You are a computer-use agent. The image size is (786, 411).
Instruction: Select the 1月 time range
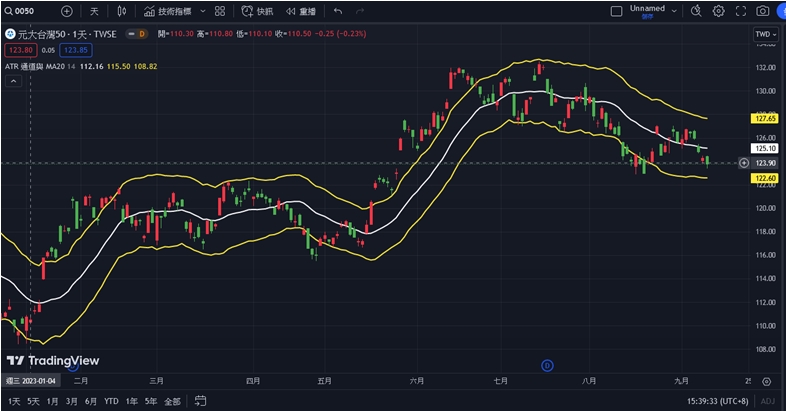point(52,401)
